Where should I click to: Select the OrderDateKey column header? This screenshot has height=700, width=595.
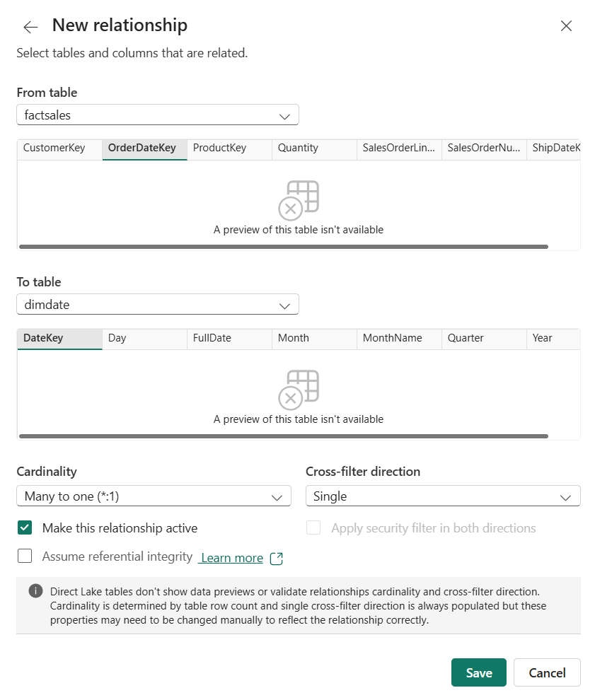pyautogui.click(x=145, y=149)
